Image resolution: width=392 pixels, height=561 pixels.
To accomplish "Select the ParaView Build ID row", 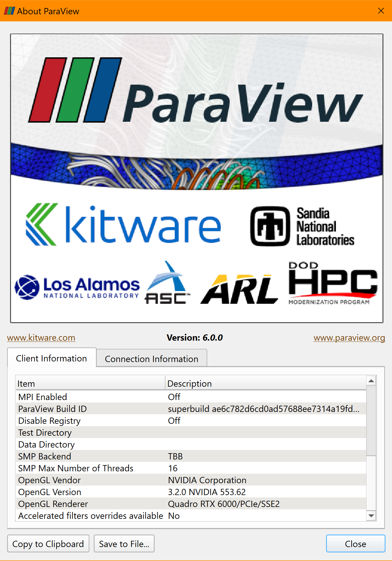I will point(190,409).
